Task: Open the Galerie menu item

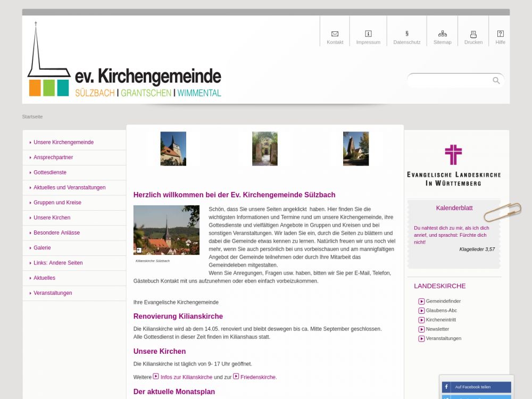Action: click(x=42, y=248)
